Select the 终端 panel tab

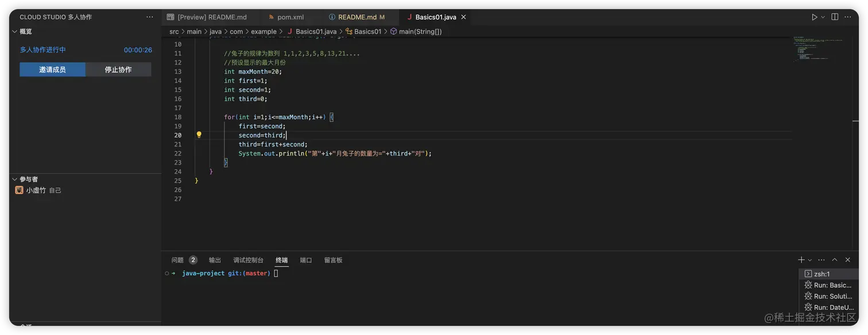click(281, 260)
